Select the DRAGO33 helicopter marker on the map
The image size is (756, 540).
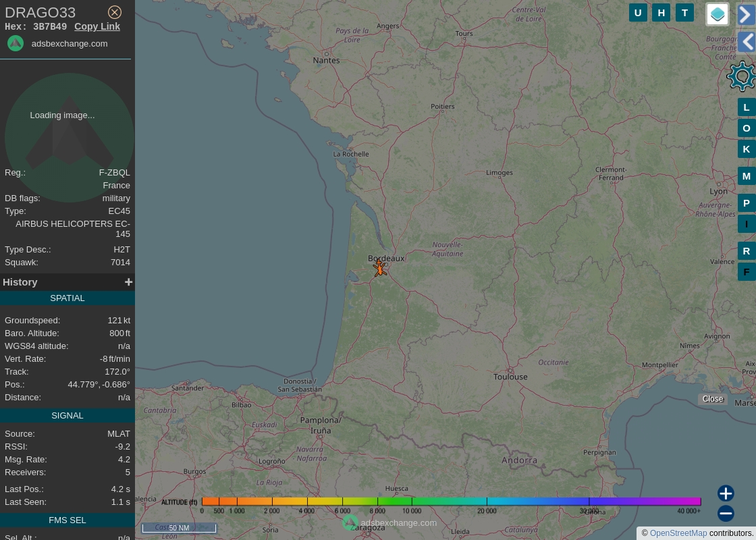point(380,268)
